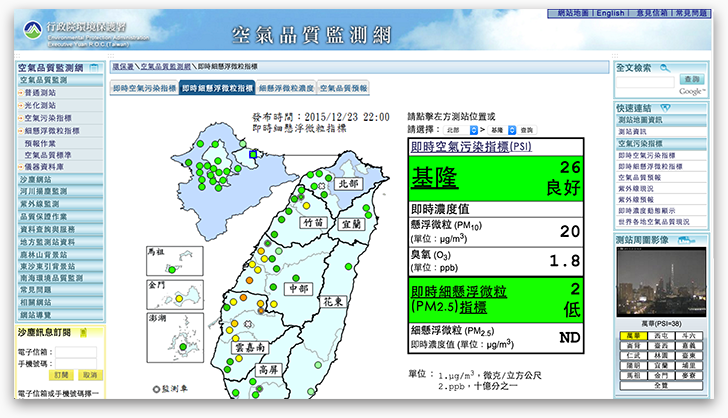Screen dimensions: 728x418
Task: Select the 斗六 camera button
Action: [x=689, y=335]
